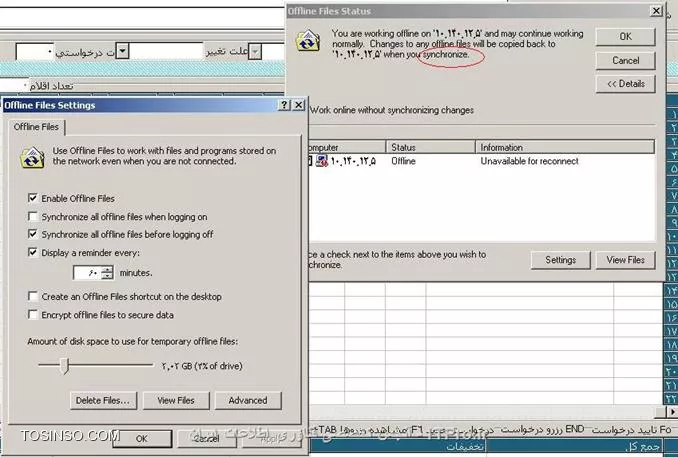Click the Offline Files sync icon in Settings dialog
The height and width of the screenshot is (457, 678).
pyautogui.click(x=32, y=158)
